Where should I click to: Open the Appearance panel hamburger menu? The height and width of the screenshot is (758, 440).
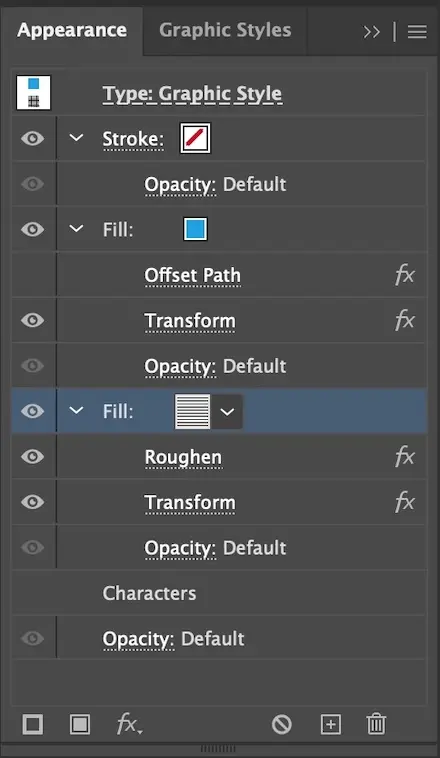click(417, 32)
